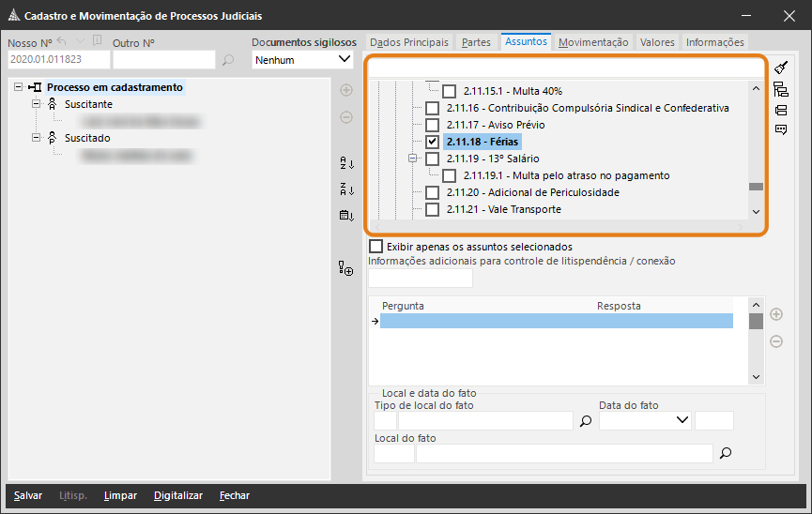
Task: Collapse the 2.11.19 - 13º Salário node
Action: pos(413,159)
